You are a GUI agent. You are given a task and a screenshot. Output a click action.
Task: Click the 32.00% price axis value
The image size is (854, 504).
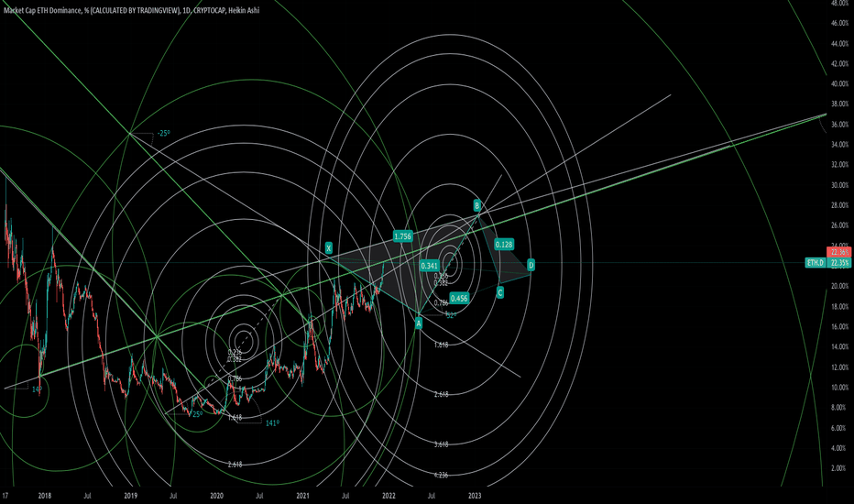click(x=839, y=165)
